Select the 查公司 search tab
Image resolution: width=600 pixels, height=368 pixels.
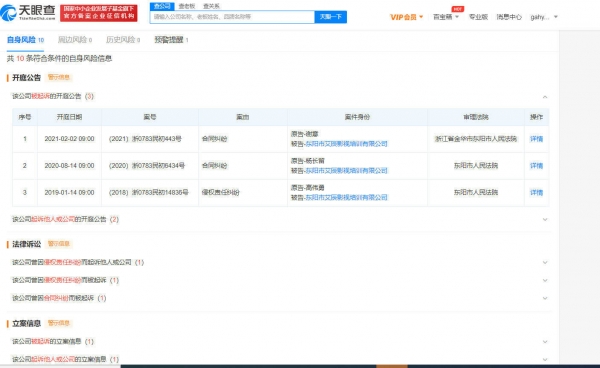tap(162, 6)
